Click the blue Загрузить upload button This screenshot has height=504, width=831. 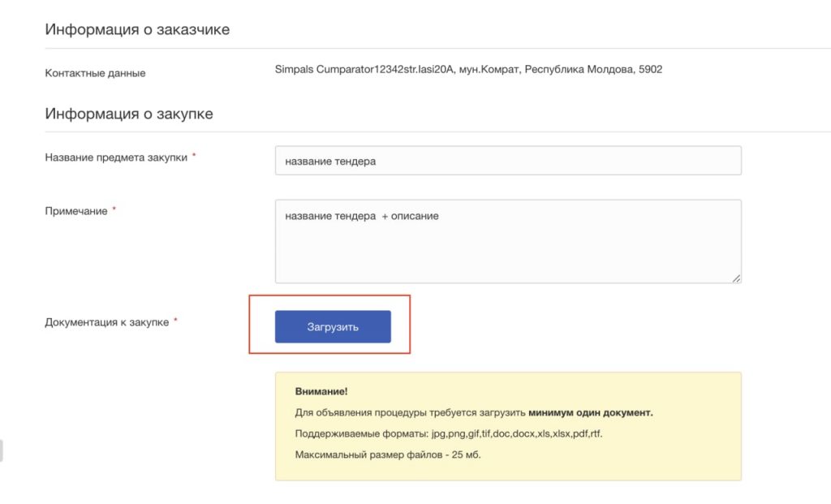333,326
